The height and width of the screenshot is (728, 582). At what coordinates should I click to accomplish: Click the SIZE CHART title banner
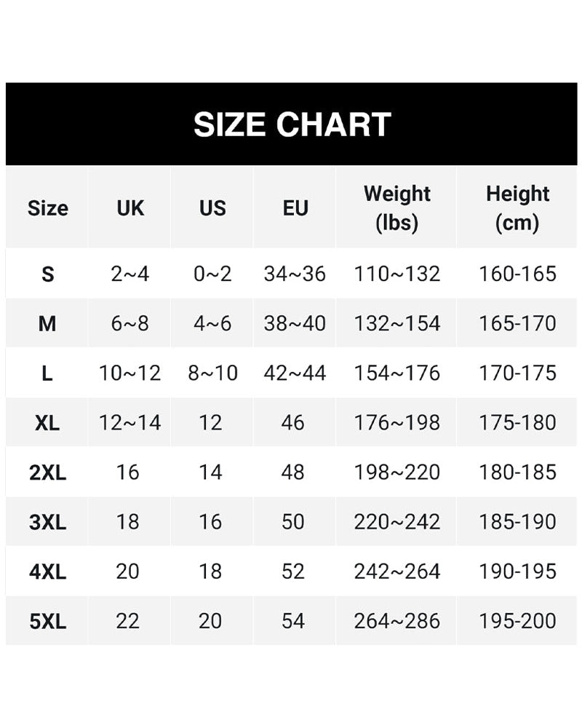(x=292, y=124)
